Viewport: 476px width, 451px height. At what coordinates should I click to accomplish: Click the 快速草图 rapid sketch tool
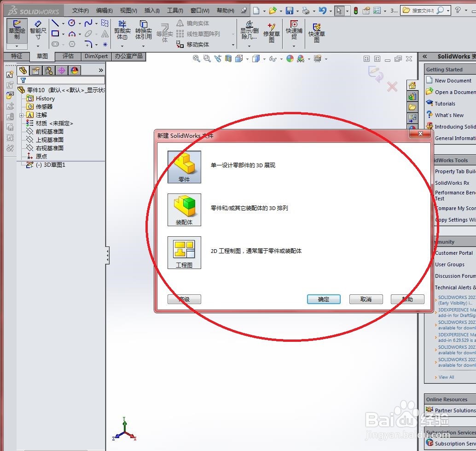[317, 33]
